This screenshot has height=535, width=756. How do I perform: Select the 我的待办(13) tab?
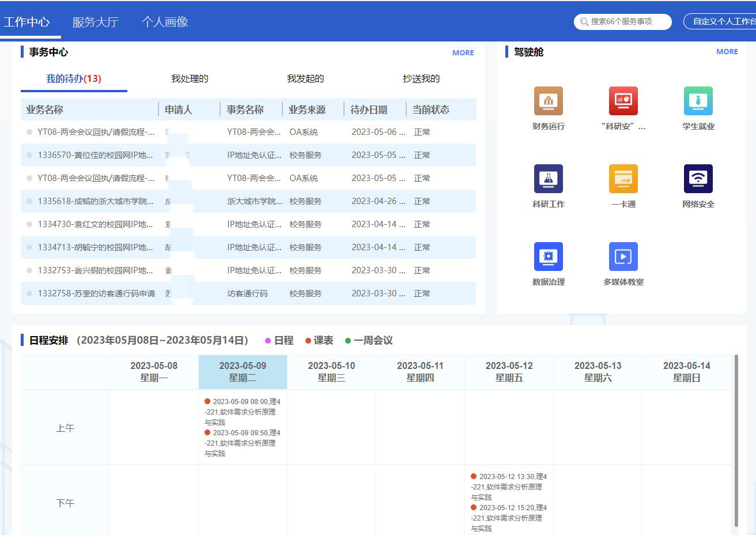(74, 79)
